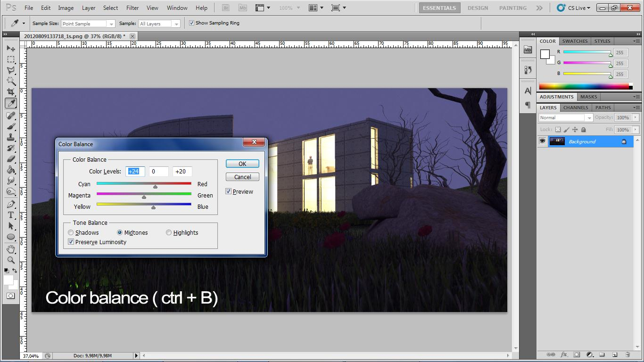The width and height of the screenshot is (644, 362).
Task: Delete layer with trash icon
Action: point(627,354)
